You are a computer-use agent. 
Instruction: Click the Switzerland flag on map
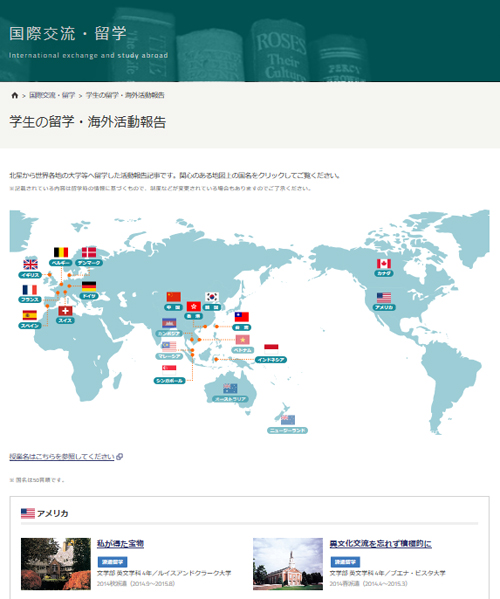(65, 311)
